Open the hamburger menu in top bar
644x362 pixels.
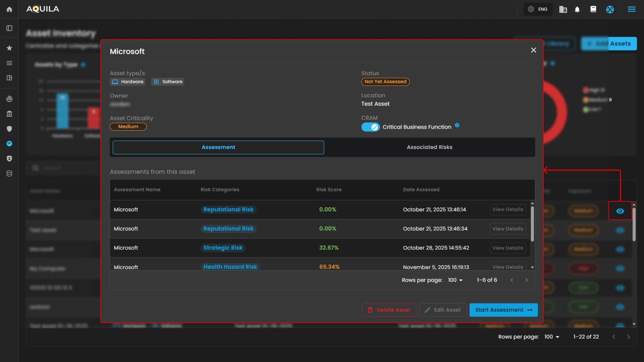(632, 9)
